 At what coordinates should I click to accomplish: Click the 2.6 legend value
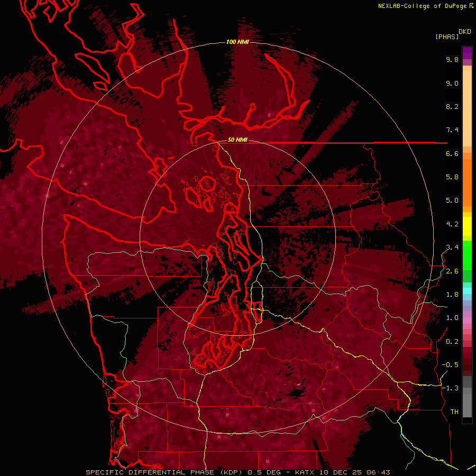[452, 271]
